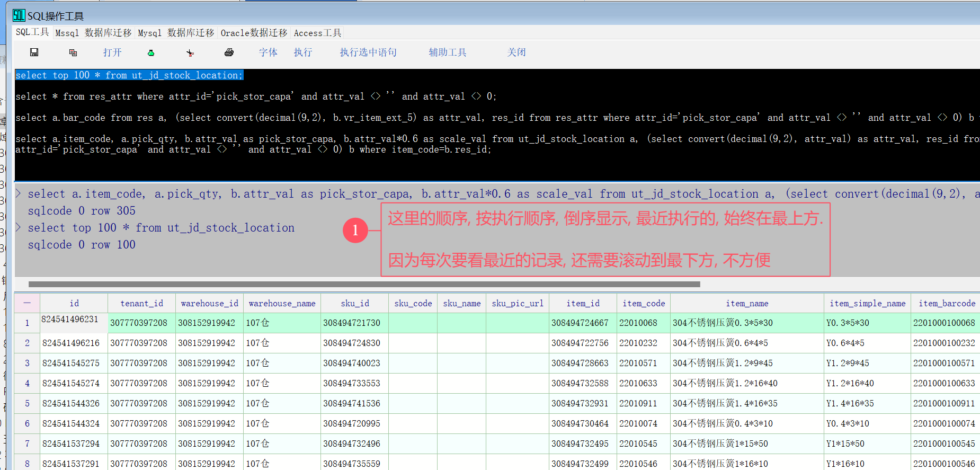
Task: Select row 3 header in results grid
Action: tap(27, 363)
